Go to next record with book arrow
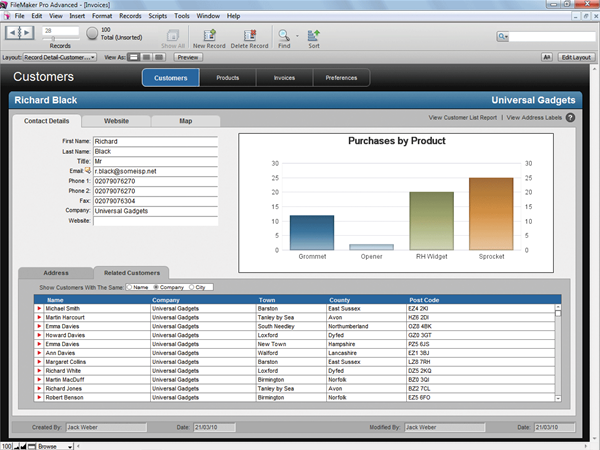 point(27,34)
